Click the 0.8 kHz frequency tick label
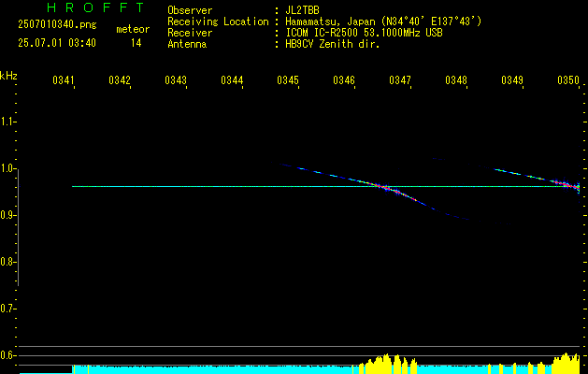This screenshot has width=588, height=374. tap(7, 262)
